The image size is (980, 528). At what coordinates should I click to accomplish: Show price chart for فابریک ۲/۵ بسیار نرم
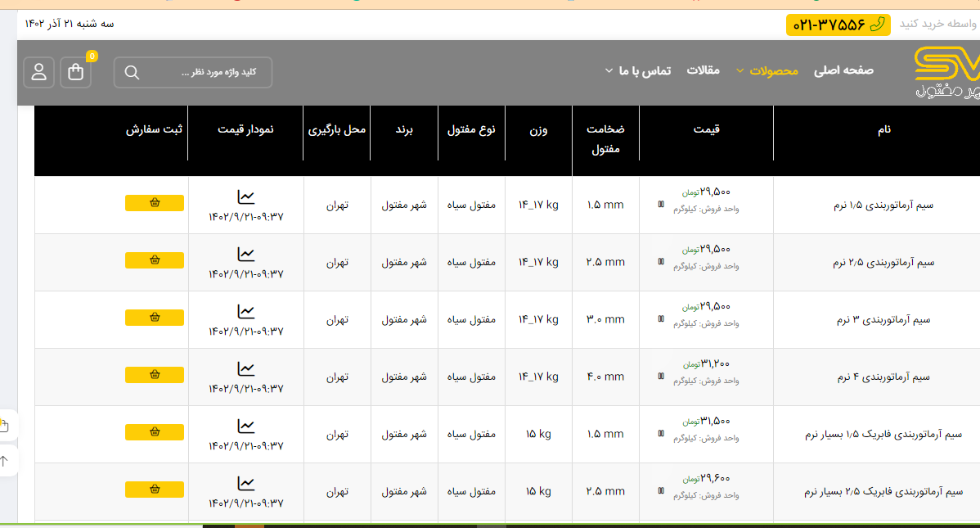pos(246,483)
